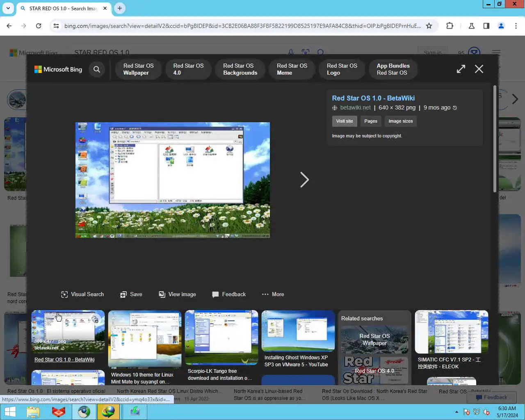Viewport: 525px width, 420px height.
Task: Show hidden system tray icons
Action: pyautogui.click(x=457, y=412)
